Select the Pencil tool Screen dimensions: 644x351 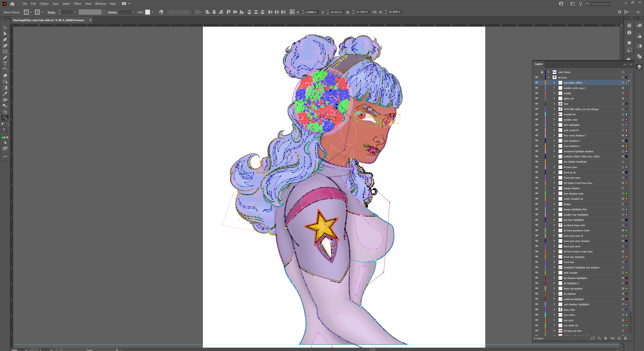(5, 58)
